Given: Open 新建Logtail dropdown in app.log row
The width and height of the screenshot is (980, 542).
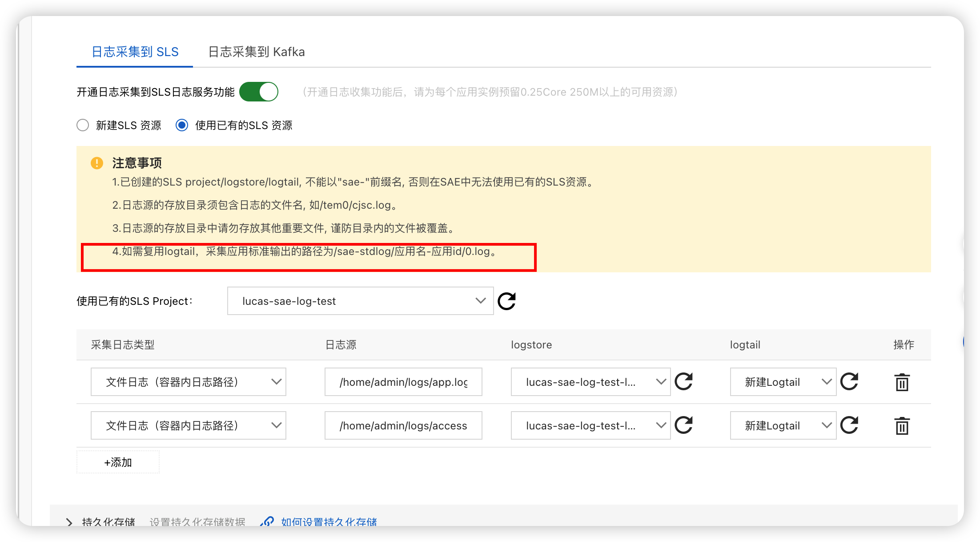Looking at the screenshot, I should [x=783, y=382].
